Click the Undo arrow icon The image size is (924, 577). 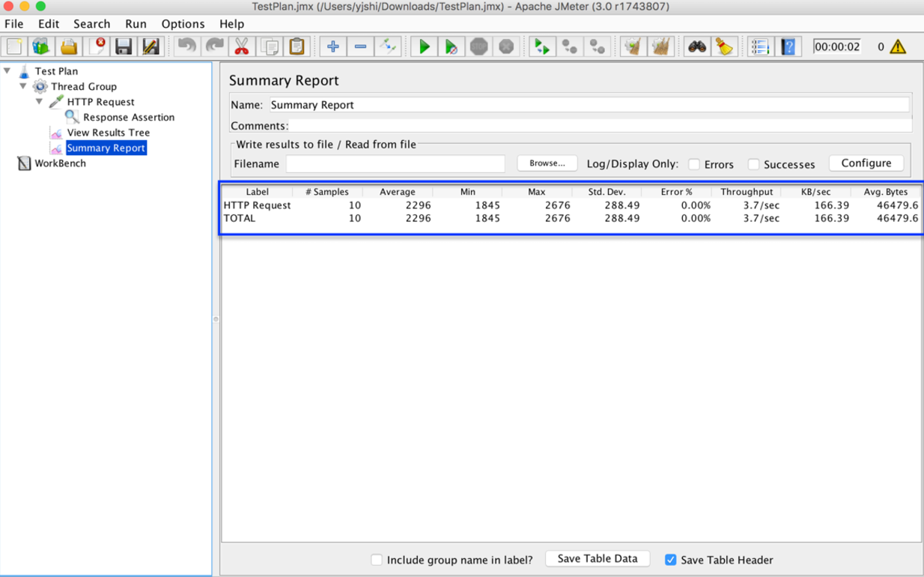pyautogui.click(x=187, y=46)
